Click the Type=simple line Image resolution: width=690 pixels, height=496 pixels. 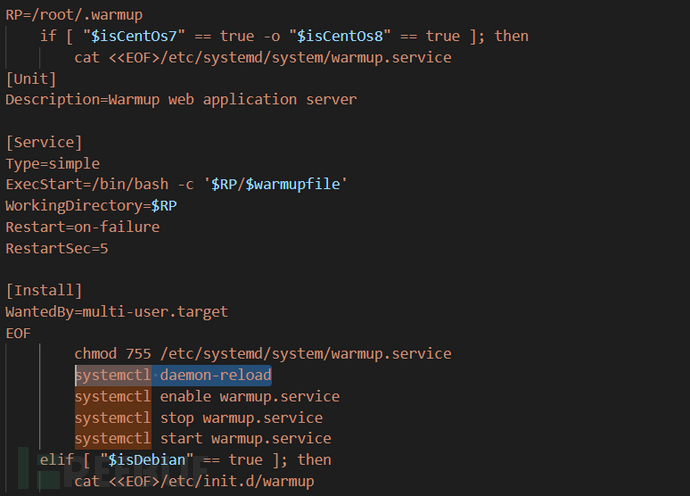click(x=53, y=163)
